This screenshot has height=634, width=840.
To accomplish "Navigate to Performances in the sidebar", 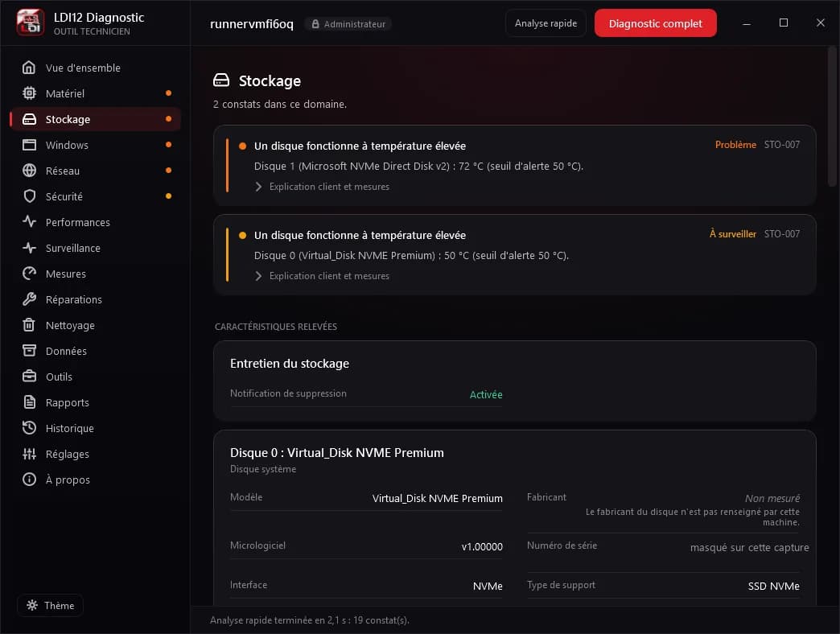I will click(x=96, y=222).
